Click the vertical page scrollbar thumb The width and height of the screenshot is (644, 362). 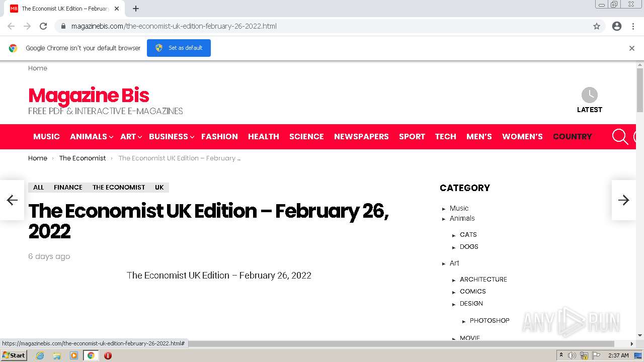[x=640, y=90]
